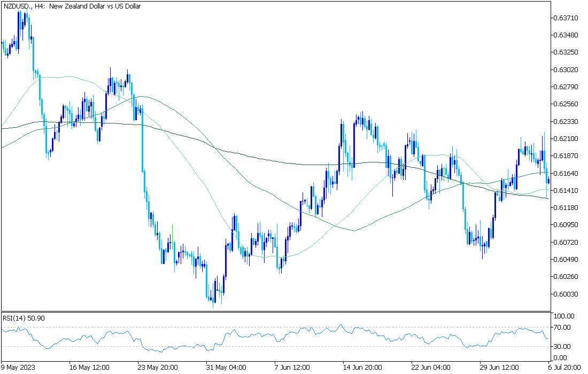The image size is (588, 374).
Task: Select the 0.61640 price label
Action: click(x=566, y=173)
